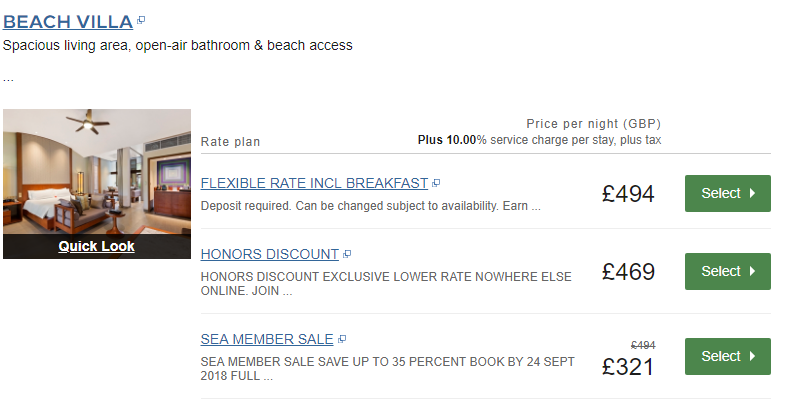Expand the ellipsis under villa description
The height and width of the screenshot is (417, 801).
click(8, 76)
